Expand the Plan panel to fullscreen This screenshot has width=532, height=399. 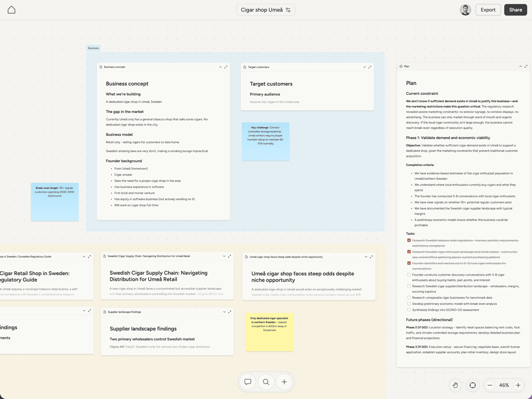[526, 66]
